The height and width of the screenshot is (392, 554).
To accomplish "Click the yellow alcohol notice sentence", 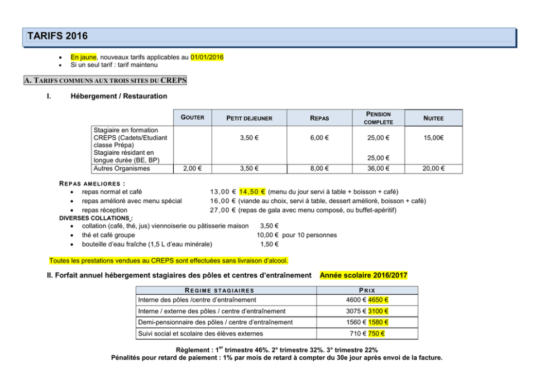I will pos(169,261).
